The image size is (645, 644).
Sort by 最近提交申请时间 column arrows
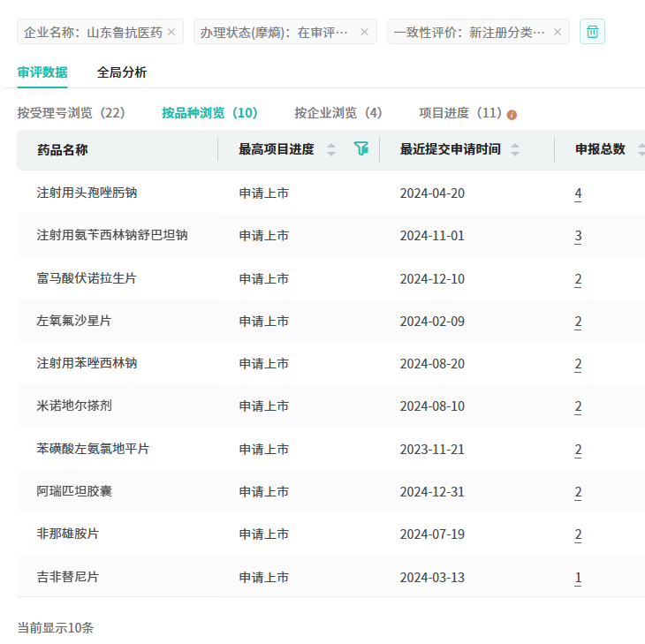515,149
